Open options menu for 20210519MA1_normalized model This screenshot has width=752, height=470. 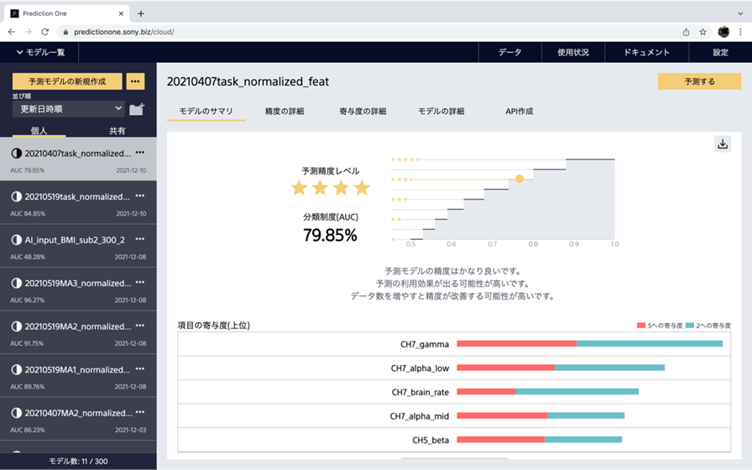point(140,369)
